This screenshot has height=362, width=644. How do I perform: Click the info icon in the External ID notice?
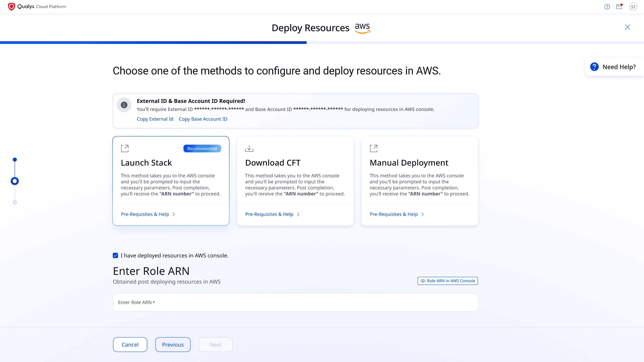point(124,105)
